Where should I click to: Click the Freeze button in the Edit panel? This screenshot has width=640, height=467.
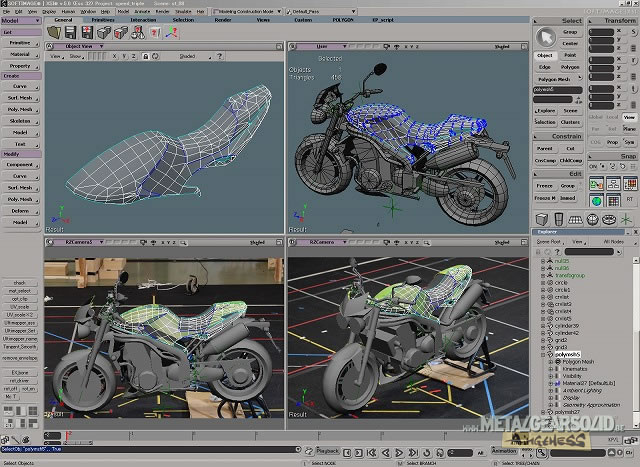[545, 185]
